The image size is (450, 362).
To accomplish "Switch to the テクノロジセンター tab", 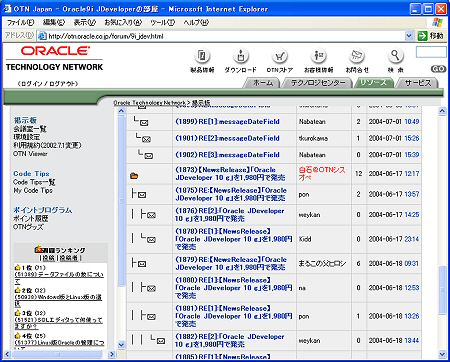I will (x=318, y=83).
